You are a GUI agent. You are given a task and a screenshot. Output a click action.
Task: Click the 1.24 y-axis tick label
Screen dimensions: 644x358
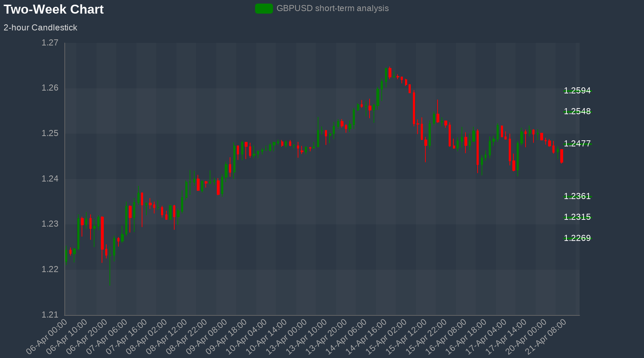[50, 179]
